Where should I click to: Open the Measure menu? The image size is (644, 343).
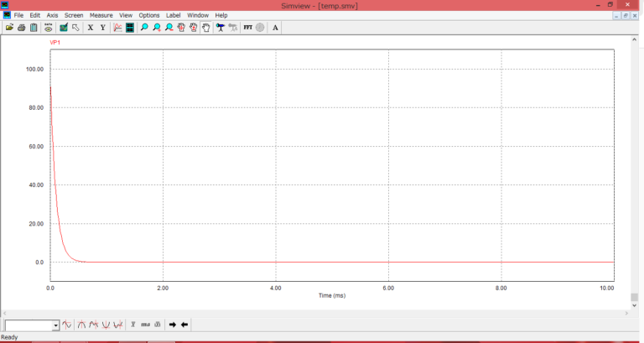[101, 15]
